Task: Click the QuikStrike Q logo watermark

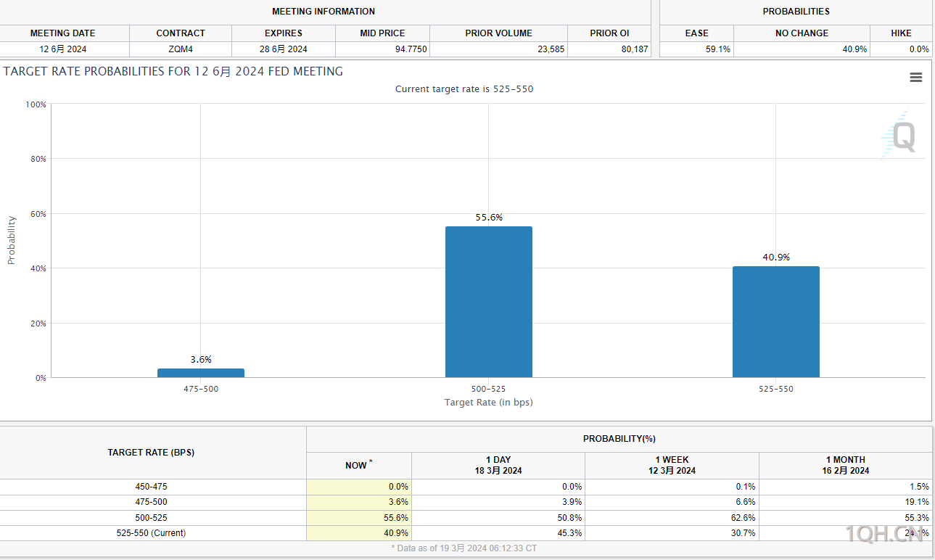Action: click(899, 136)
